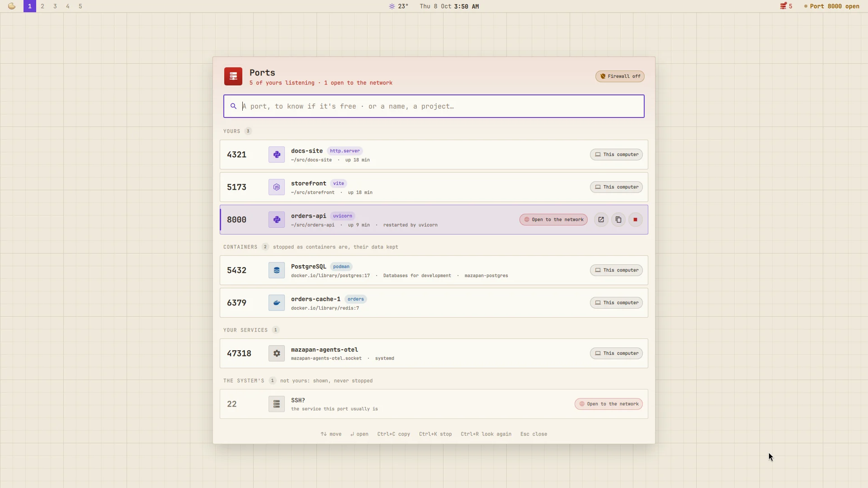Stop the orders-api process on 8000

pos(635,220)
